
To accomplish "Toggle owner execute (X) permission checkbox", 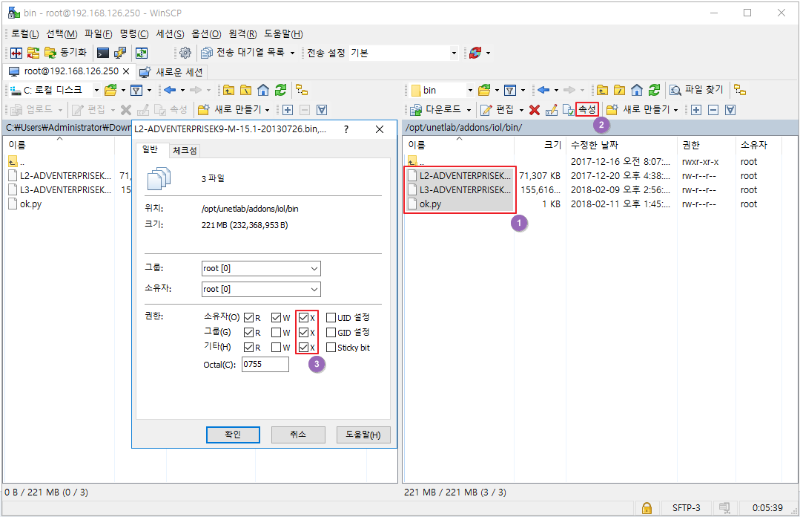I will pyautogui.click(x=304, y=317).
